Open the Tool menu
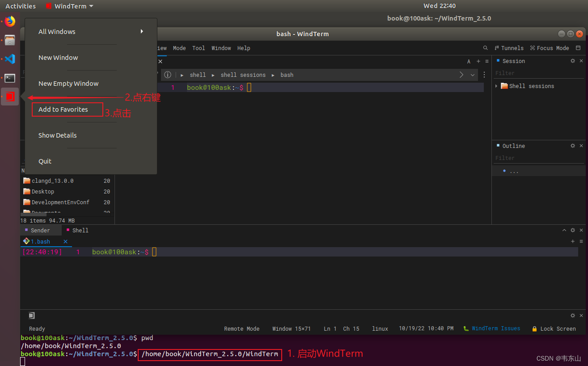Screen dimensions: 588x366 click(x=199, y=48)
